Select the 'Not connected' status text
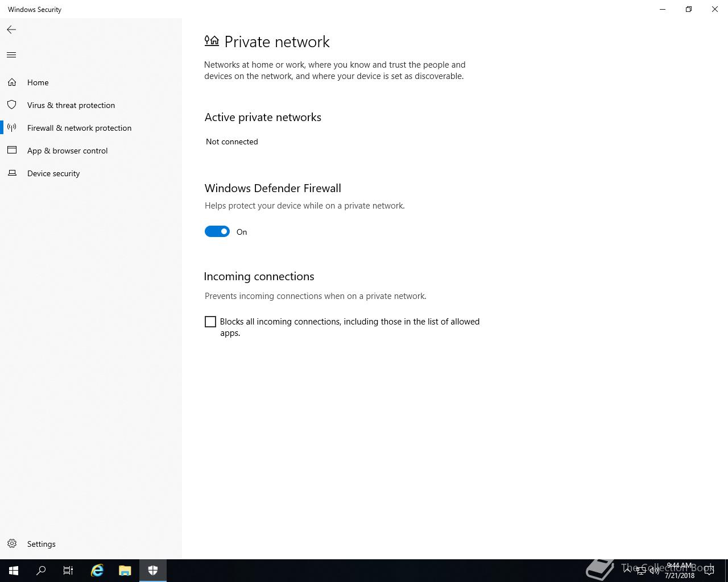 point(232,142)
